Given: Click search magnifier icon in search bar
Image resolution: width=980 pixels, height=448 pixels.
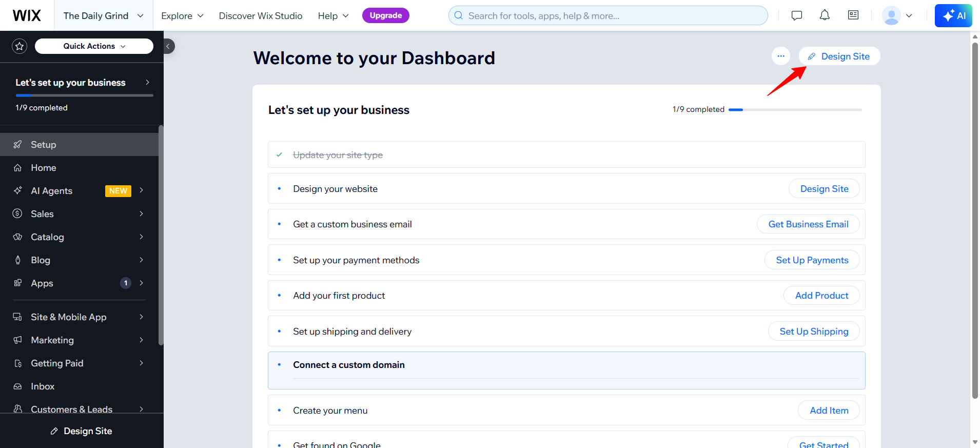Looking at the screenshot, I should tap(459, 15).
